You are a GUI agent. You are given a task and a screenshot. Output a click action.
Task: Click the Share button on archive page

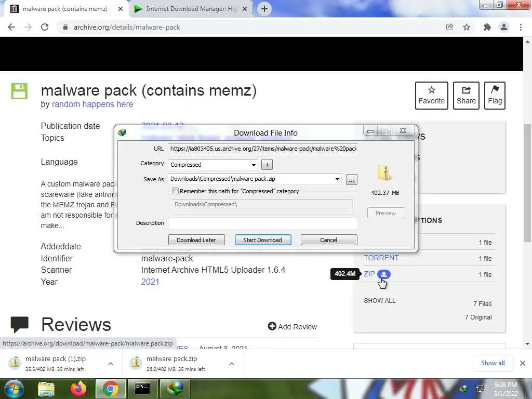coord(466,96)
